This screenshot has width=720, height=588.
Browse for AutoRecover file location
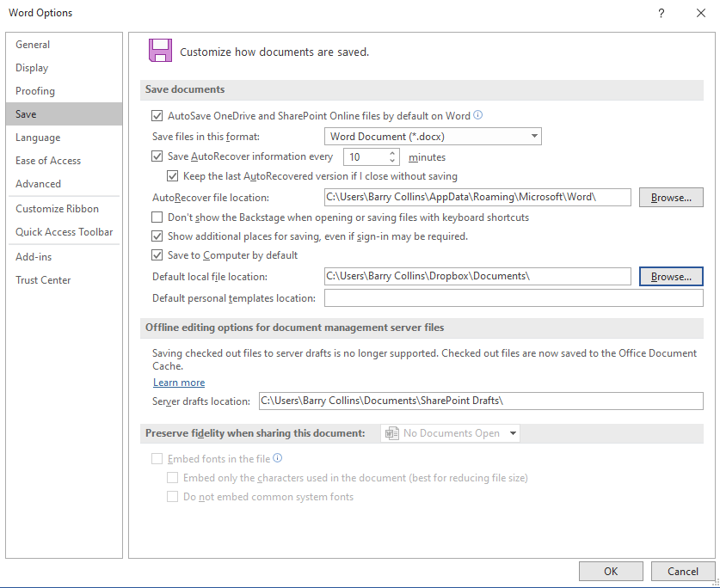(671, 198)
